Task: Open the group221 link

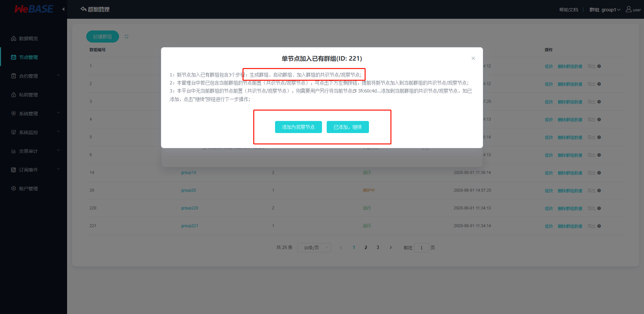Action: pyautogui.click(x=190, y=226)
